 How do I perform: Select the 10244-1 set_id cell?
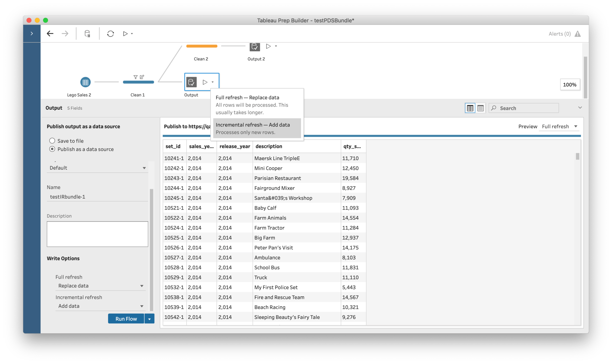pos(175,188)
